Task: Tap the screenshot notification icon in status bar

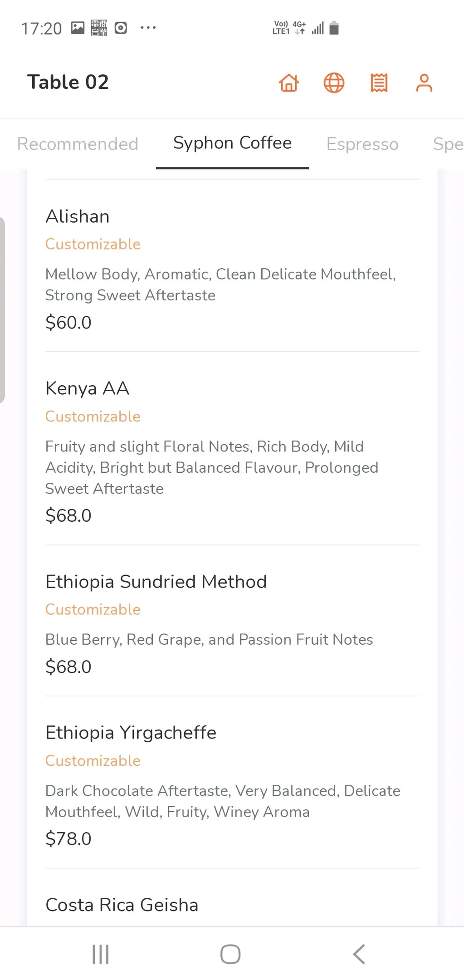Action: 121,28
